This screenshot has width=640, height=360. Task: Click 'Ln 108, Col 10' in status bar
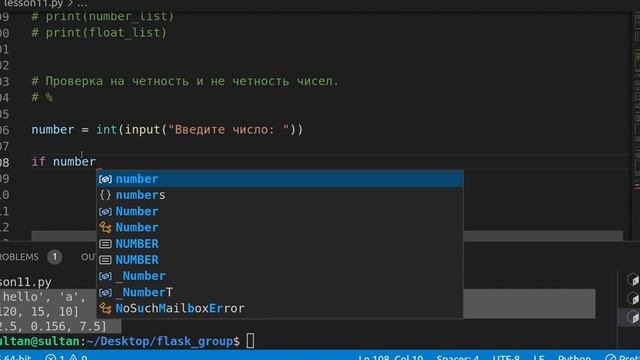[391, 358]
